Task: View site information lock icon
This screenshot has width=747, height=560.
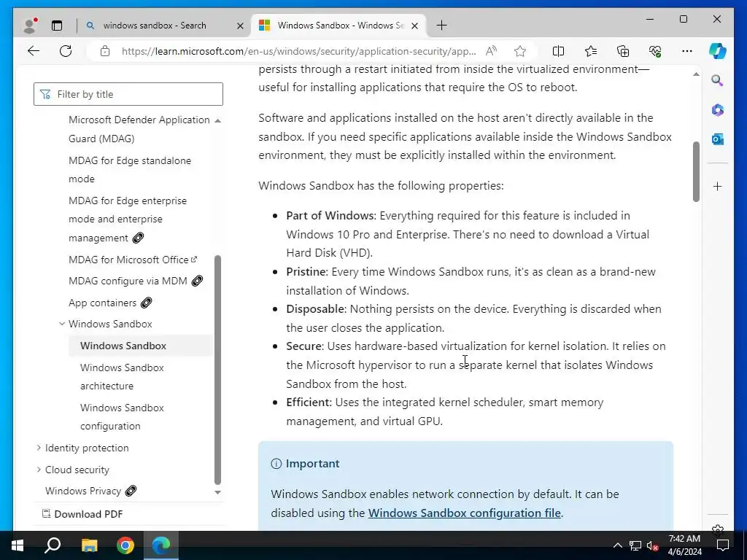Action: tap(105, 51)
